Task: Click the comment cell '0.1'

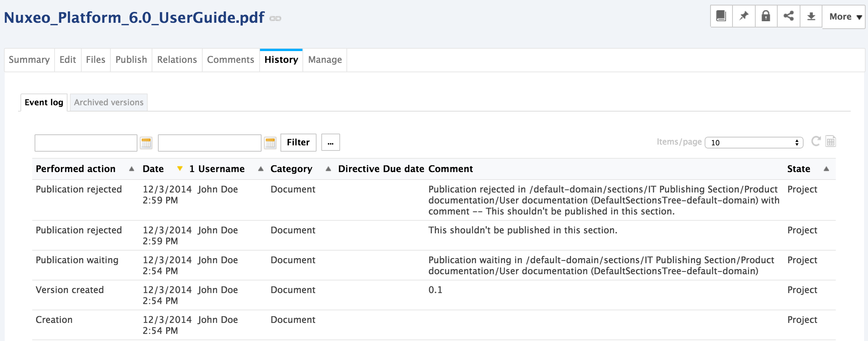Action: [x=435, y=290]
